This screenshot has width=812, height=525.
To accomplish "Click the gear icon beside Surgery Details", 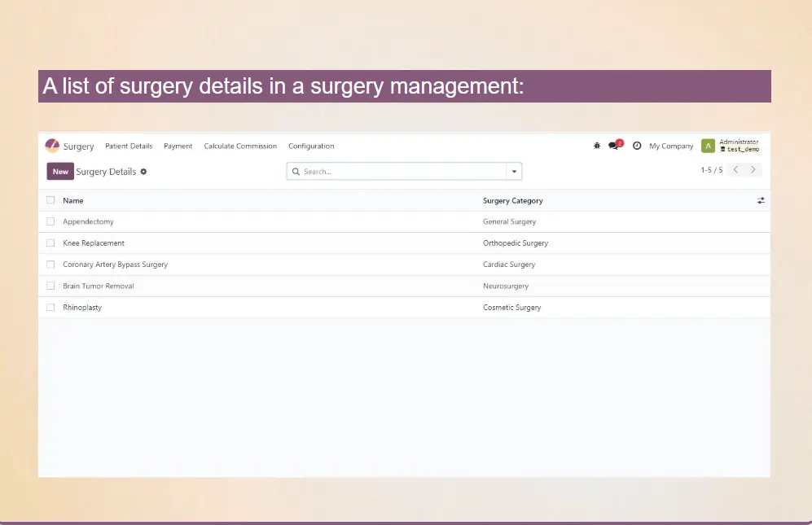I will click(x=143, y=172).
